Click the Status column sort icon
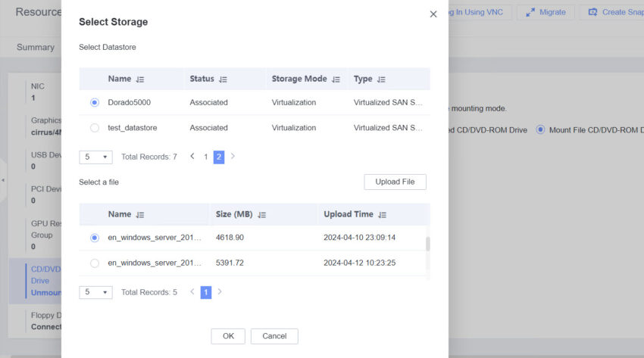The width and height of the screenshot is (644, 358). click(x=223, y=79)
